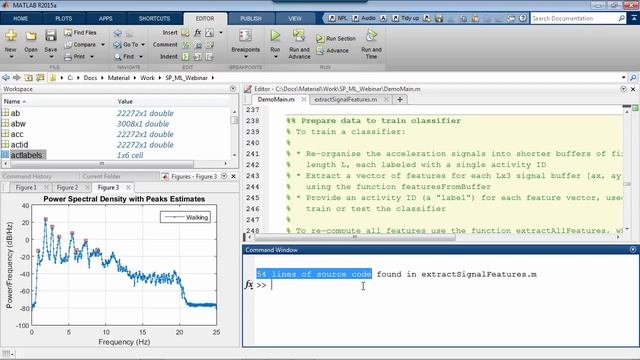Run the script with the green Run icon
Viewport: 640px width, 360px height.
point(275,36)
